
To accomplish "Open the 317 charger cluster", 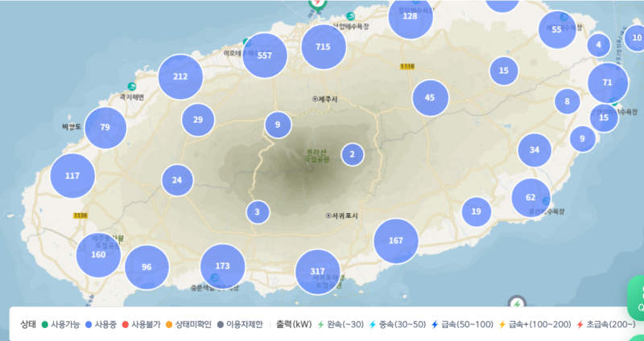I will click(318, 272).
